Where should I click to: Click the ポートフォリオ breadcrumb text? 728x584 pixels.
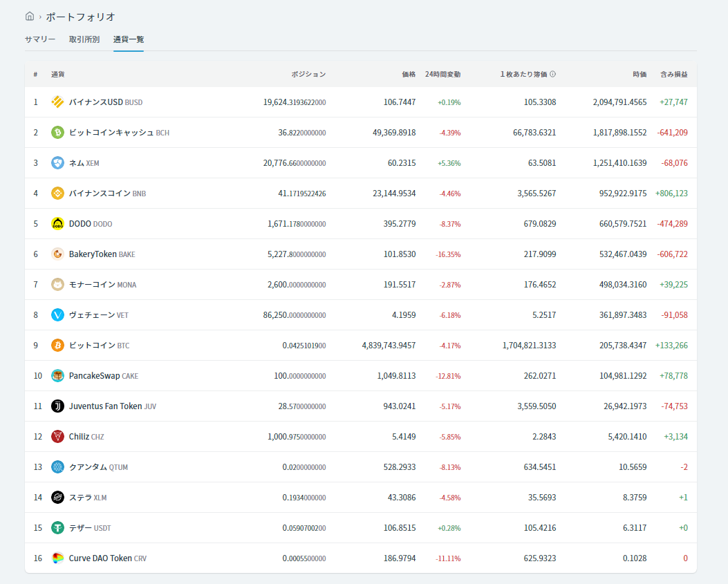80,17
